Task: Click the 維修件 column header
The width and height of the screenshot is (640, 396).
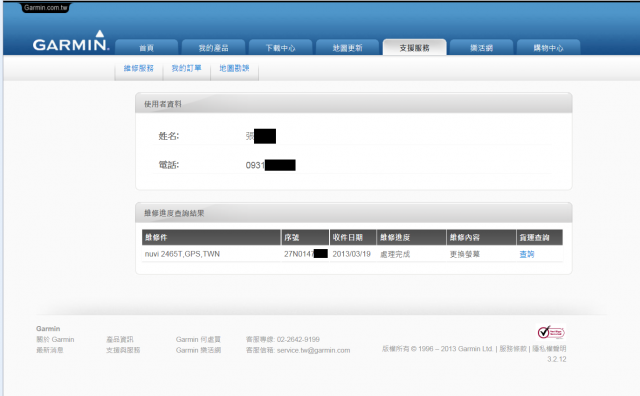Action: (211, 237)
